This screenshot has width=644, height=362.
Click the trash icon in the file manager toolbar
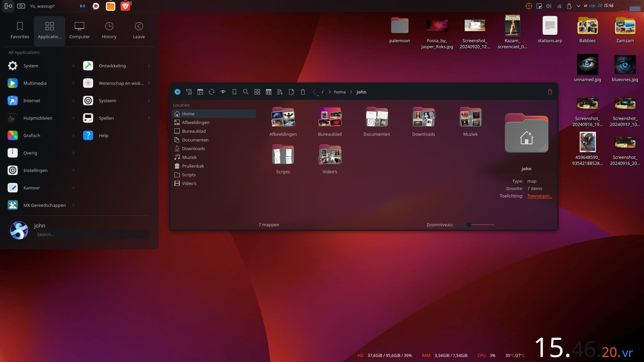click(x=303, y=92)
